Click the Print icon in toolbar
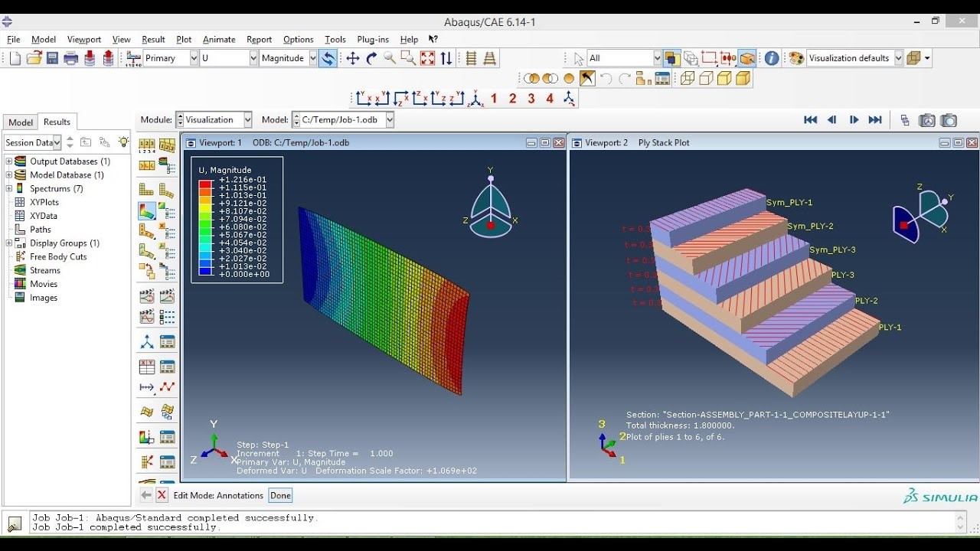 tap(71, 58)
